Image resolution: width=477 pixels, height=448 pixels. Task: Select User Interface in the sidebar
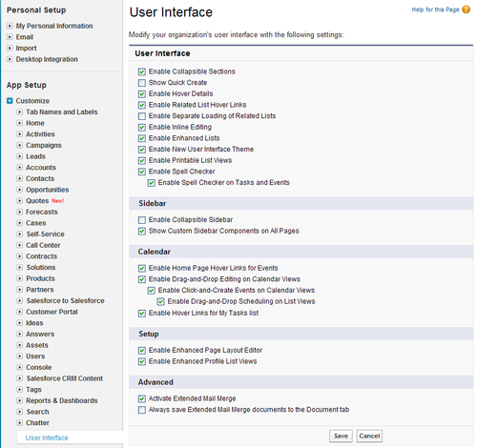[x=47, y=438]
